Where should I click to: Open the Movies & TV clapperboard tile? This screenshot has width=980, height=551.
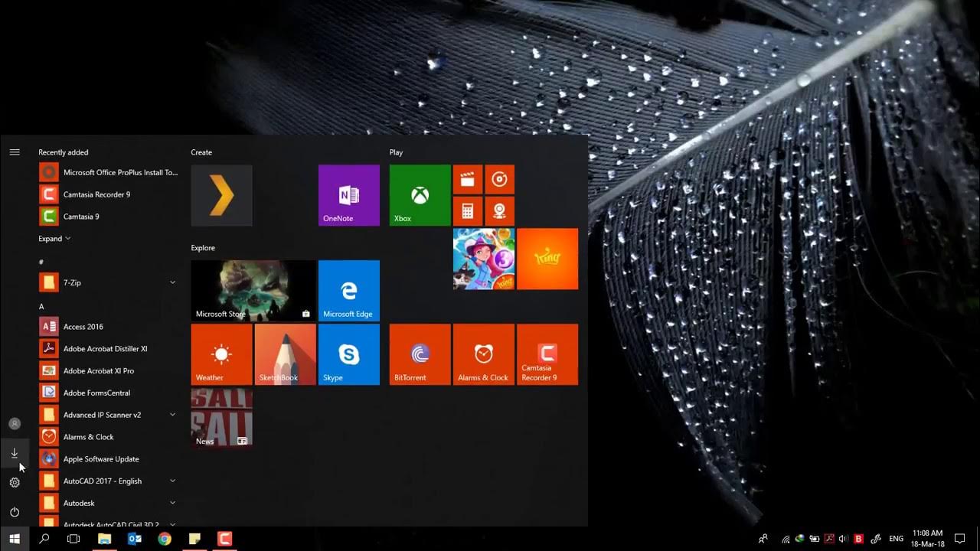[468, 180]
